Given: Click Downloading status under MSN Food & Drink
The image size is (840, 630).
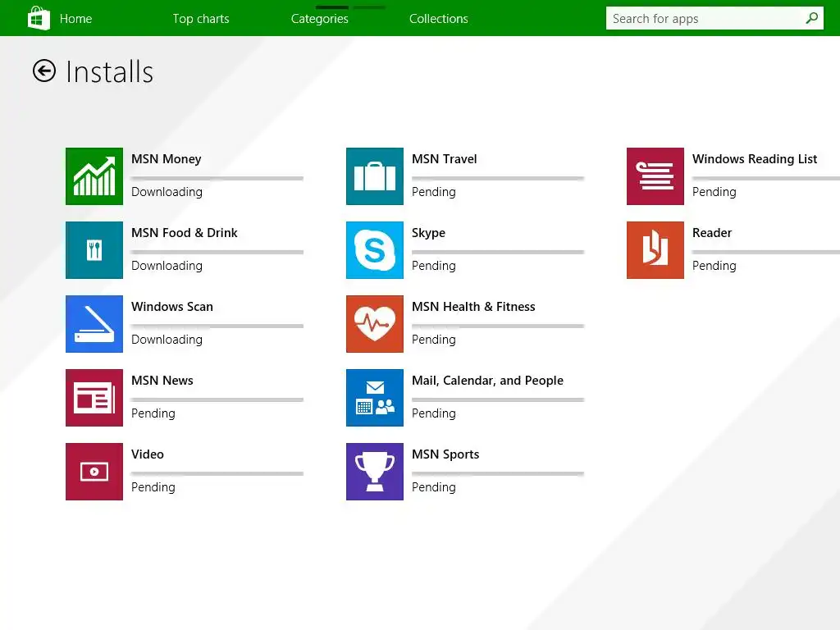Looking at the screenshot, I should click(x=167, y=267).
